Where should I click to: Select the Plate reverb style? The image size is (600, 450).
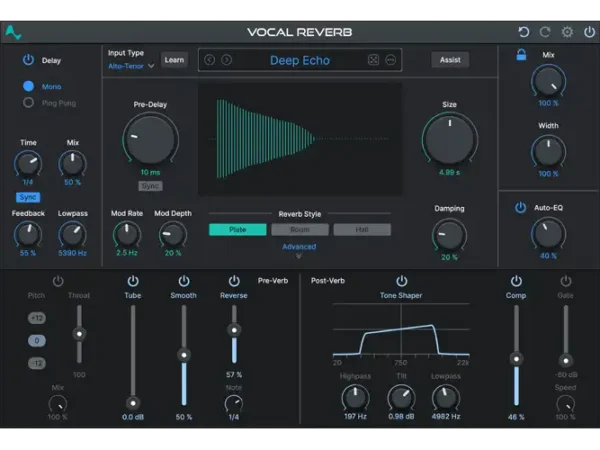pos(238,230)
